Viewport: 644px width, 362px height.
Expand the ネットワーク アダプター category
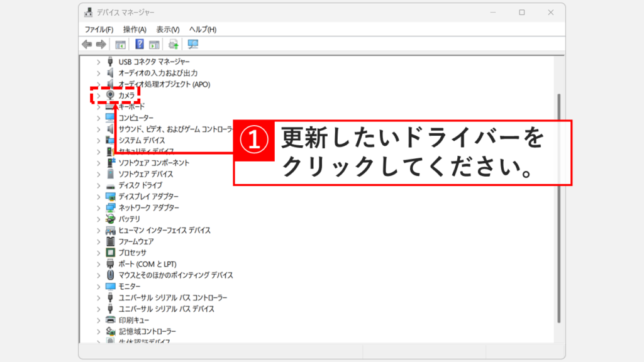(97, 207)
